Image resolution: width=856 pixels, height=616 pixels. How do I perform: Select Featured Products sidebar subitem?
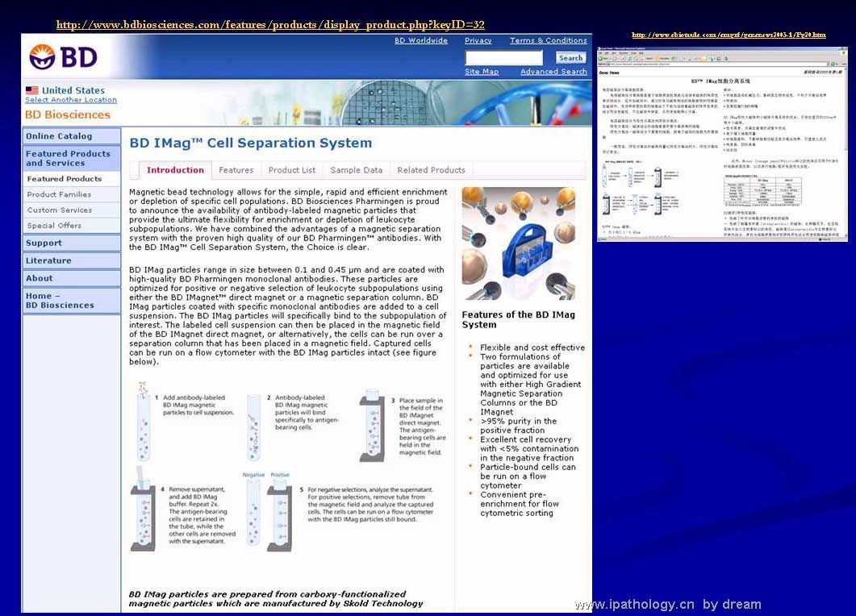coord(72,179)
